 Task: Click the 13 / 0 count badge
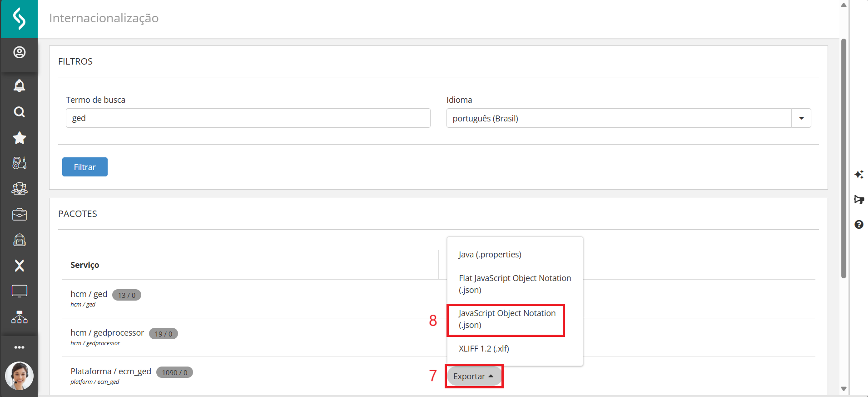(127, 295)
